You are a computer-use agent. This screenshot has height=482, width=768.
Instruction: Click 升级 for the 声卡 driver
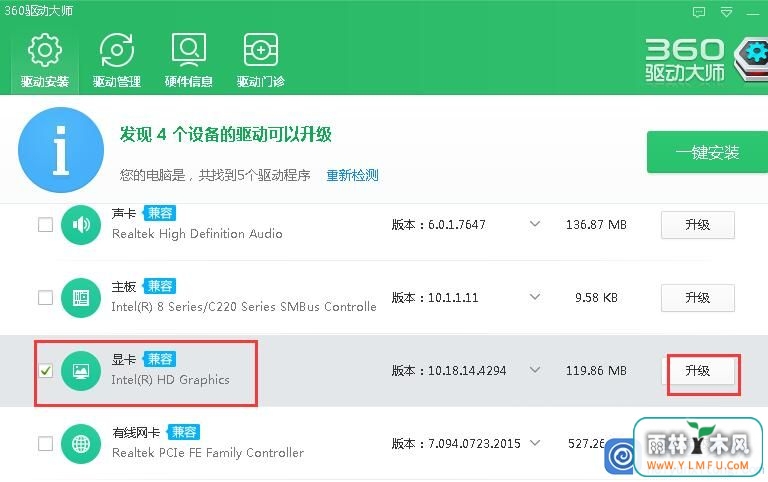(698, 225)
